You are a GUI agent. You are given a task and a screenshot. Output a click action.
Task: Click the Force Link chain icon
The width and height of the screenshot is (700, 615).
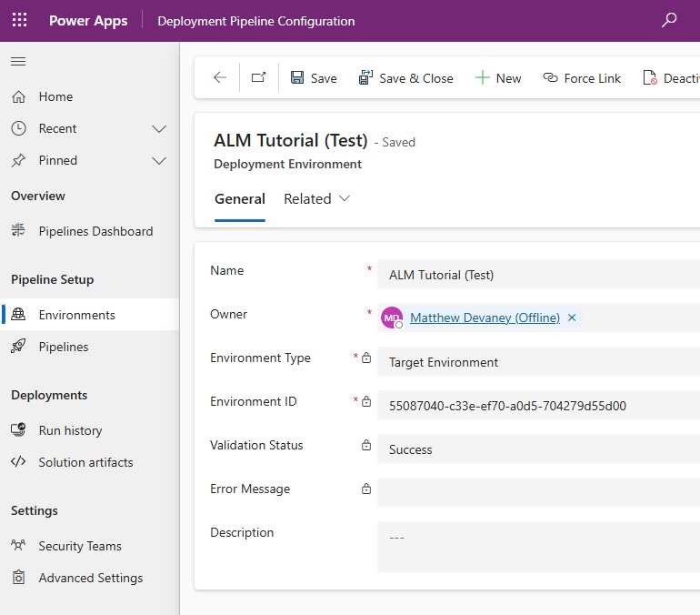tap(550, 77)
